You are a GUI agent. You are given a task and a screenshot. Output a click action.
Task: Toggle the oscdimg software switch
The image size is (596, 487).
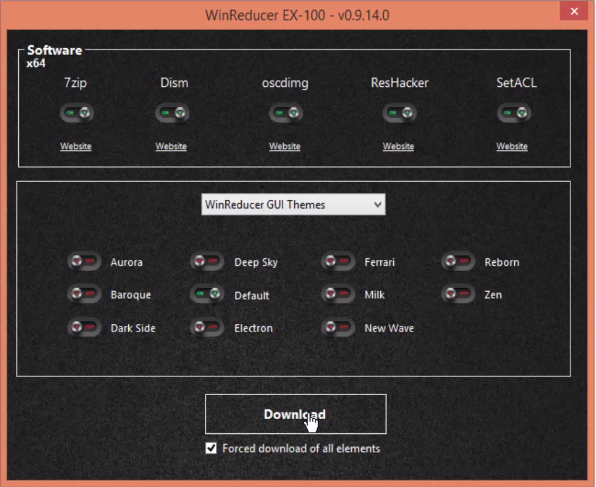click(x=286, y=113)
